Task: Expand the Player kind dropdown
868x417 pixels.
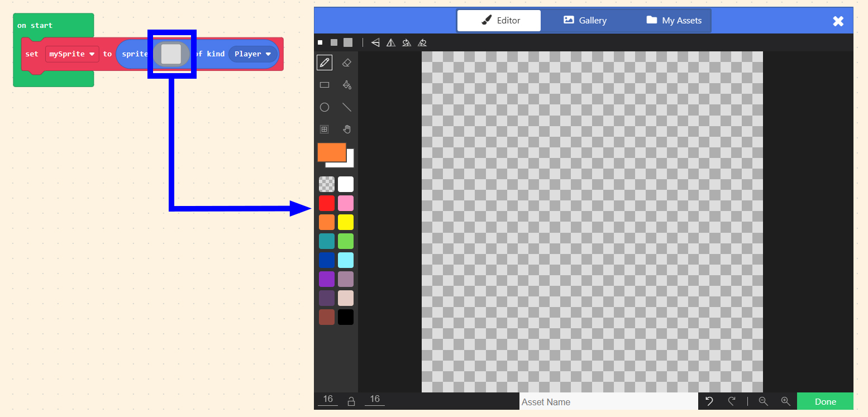Action: tap(253, 54)
